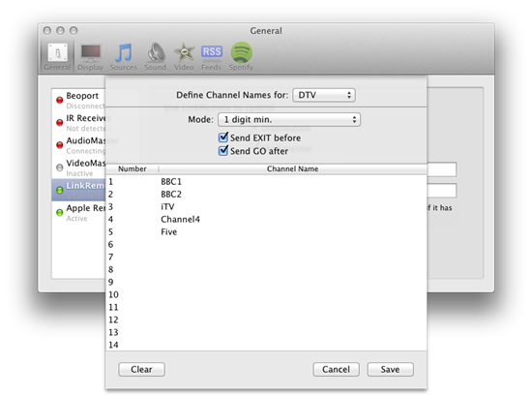Expand the Mode 1 digit min. dropdown
532x396 pixels.
click(x=289, y=119)
